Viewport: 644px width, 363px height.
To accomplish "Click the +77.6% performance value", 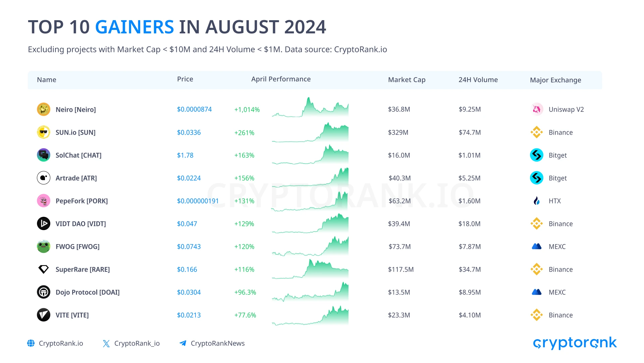I will point(245,315).
